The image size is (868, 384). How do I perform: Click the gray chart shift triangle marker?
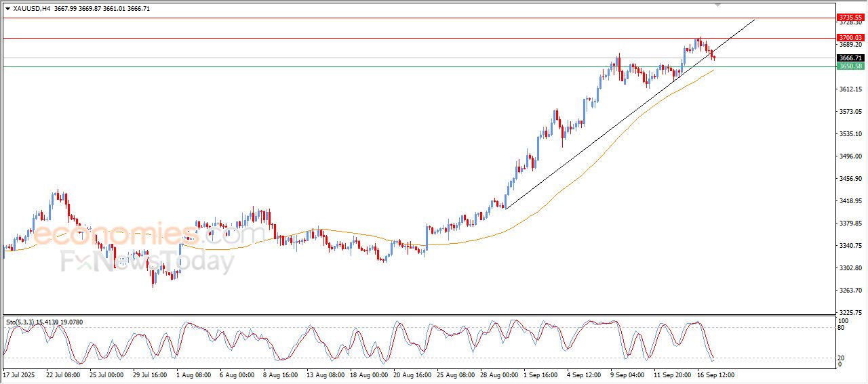717,5
